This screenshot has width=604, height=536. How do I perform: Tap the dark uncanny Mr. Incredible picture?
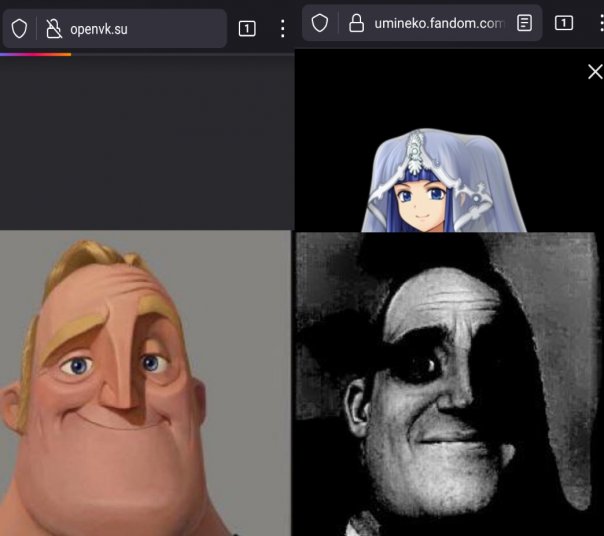tap(448, 384)
